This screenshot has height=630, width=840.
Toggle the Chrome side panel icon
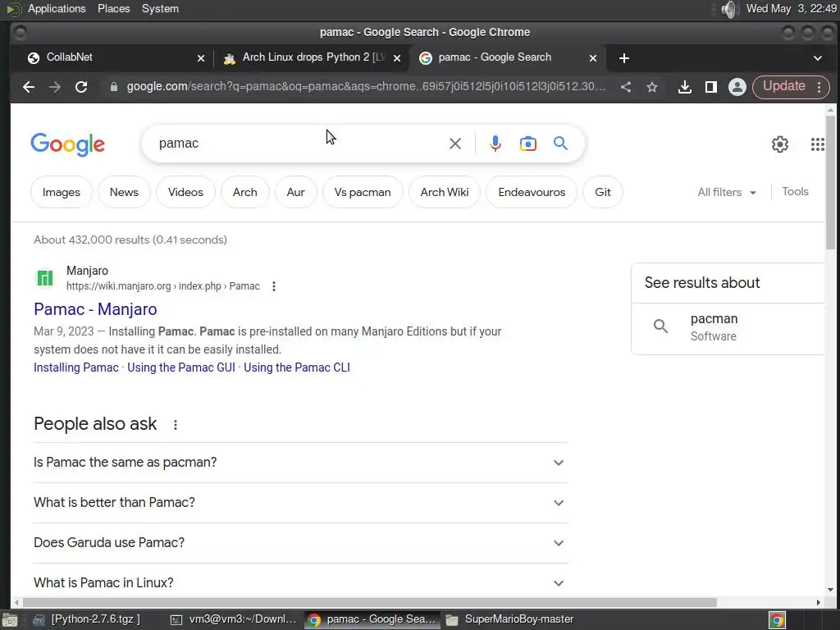pos(711,87)
